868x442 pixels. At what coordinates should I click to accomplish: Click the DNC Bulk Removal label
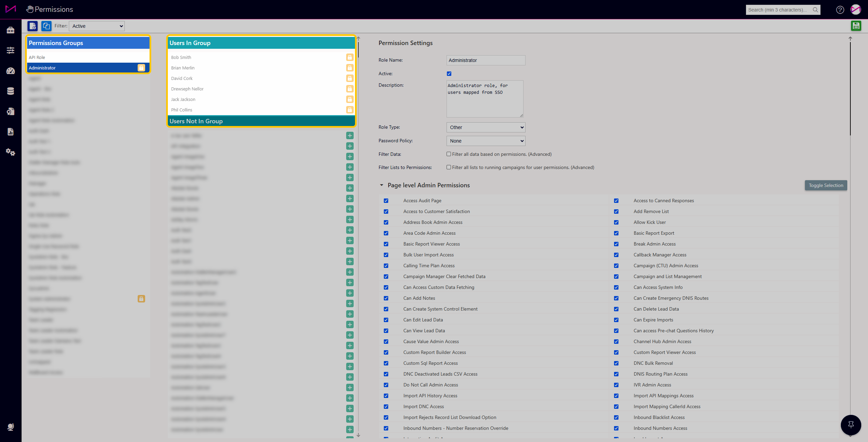pyautogui.click(x=653, y=363)
